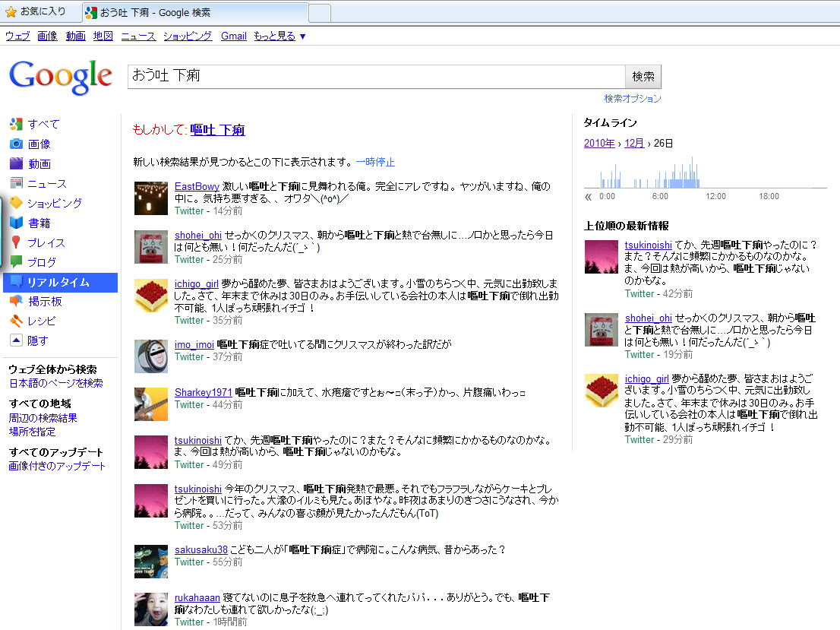Click the Google logo
Screen dimensions: 840x630
(x=61, y=77)
